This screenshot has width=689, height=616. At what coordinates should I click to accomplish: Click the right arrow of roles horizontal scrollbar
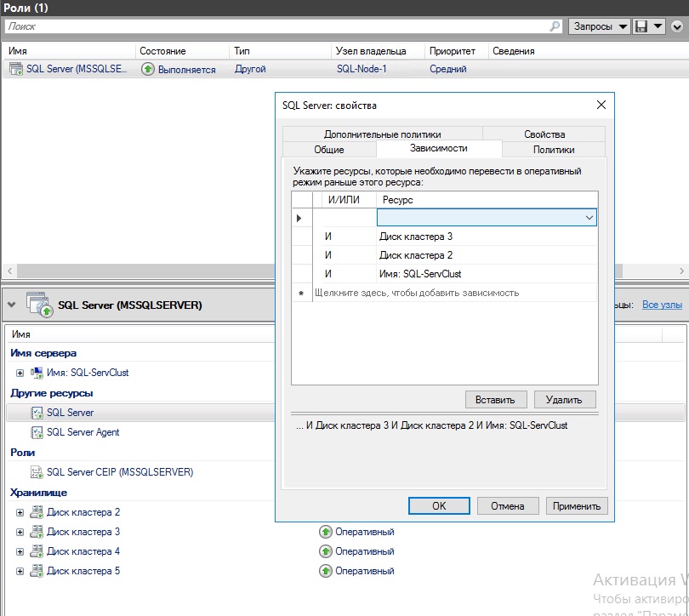(681, 271)
